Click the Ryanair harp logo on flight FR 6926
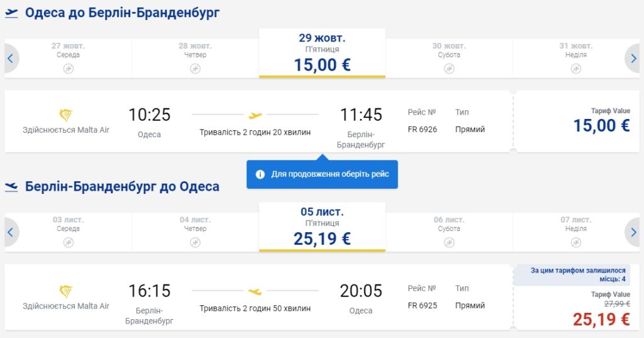Viewport: 644px width, 338px height. [65, 116]
